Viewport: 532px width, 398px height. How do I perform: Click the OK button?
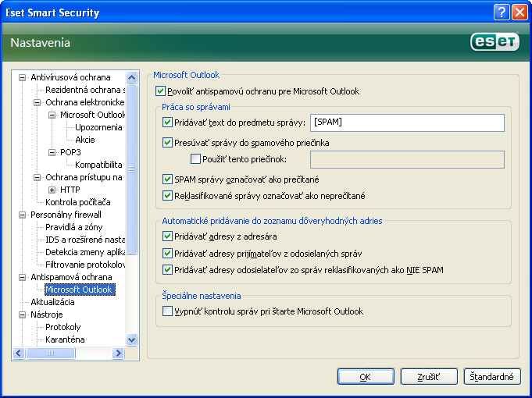pos(366,377)
